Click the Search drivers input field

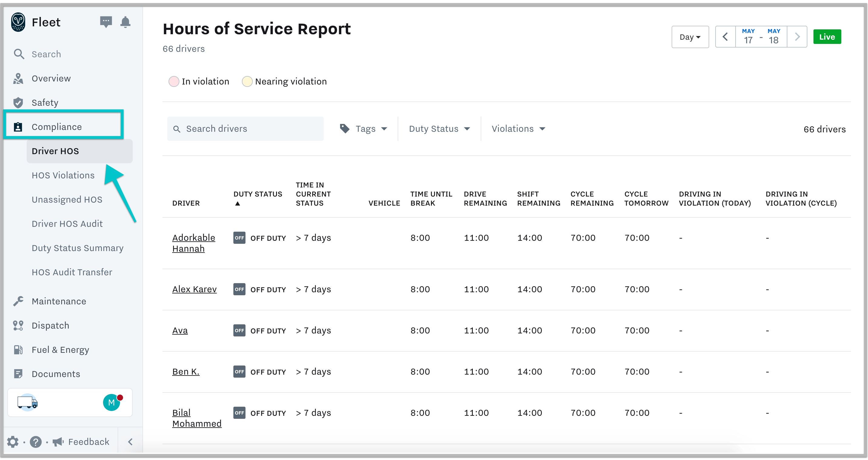(246, 128)
